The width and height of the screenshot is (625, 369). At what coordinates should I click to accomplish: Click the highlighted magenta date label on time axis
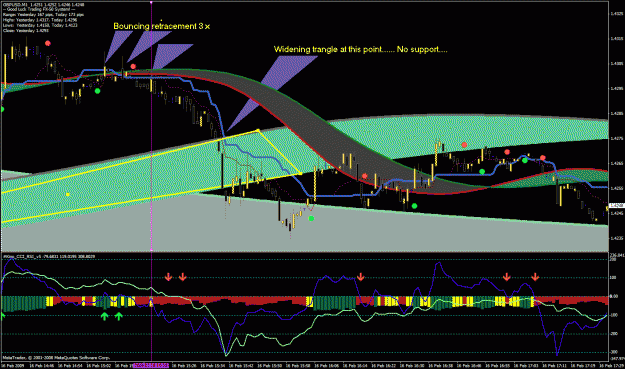coord(151,365)
